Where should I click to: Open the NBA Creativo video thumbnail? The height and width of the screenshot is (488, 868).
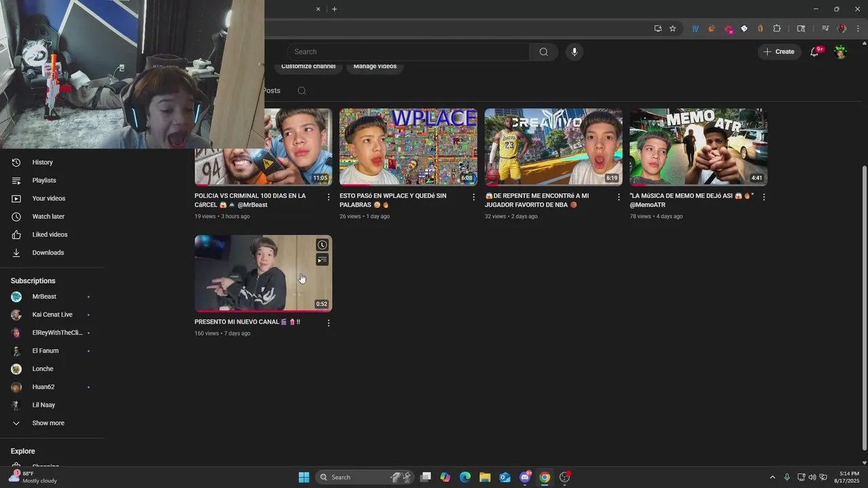(x=553, y=147)
